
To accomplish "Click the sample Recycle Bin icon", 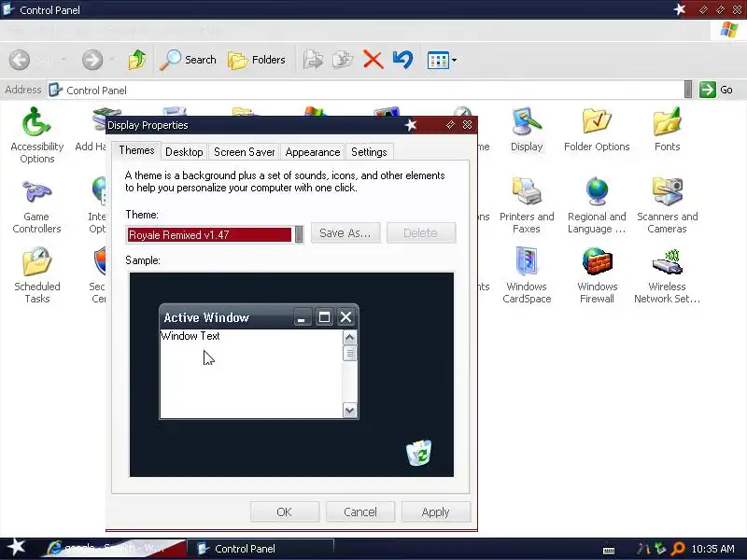I will [x=418, y=453].
